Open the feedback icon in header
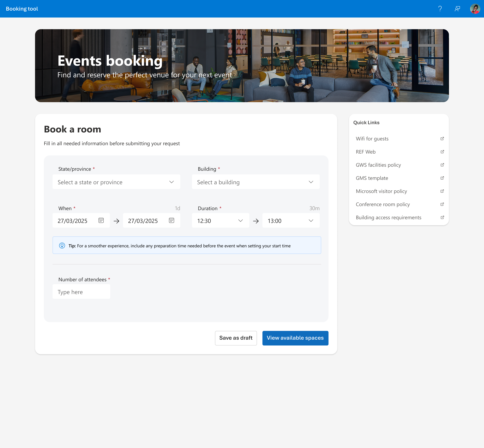Image resolution: width=484 pixels, height=448 pixels. click(x=457, y=9)
